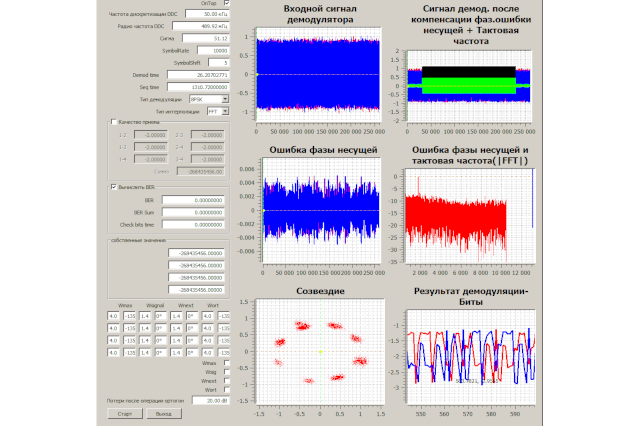
Task: Check the Wnext checkbox
Action: click(x=226, y=381)
